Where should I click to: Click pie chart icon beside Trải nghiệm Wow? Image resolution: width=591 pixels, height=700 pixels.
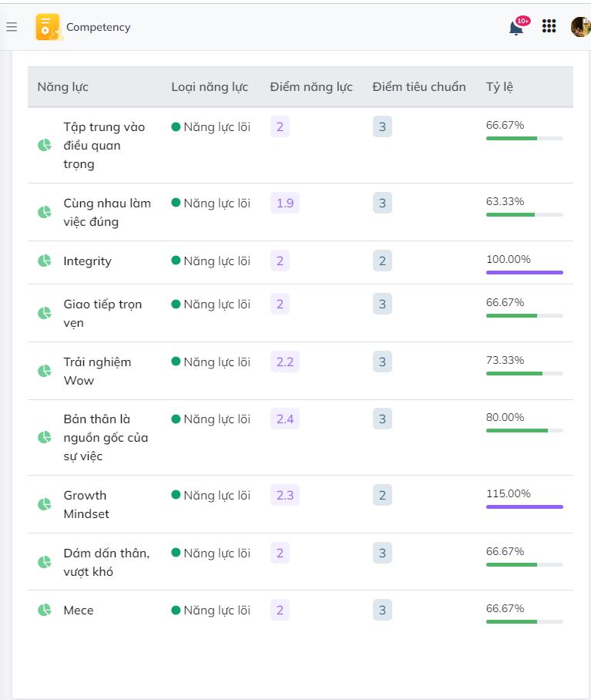[45, 372]
